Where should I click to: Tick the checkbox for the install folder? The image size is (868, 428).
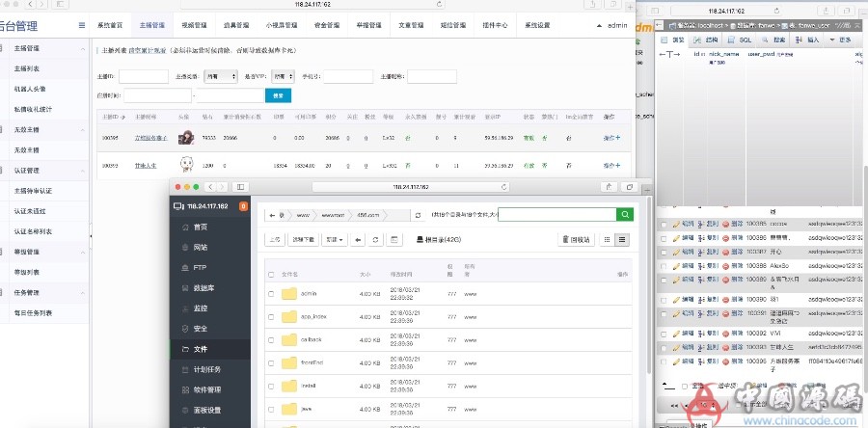point(271,386)
